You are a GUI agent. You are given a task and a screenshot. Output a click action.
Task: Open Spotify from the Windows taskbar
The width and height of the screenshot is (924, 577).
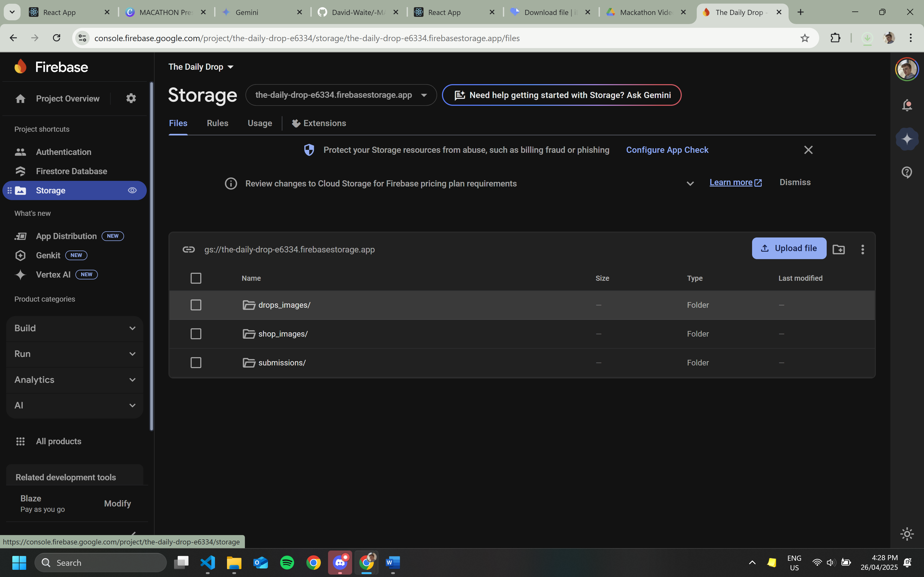coord(287,563)
